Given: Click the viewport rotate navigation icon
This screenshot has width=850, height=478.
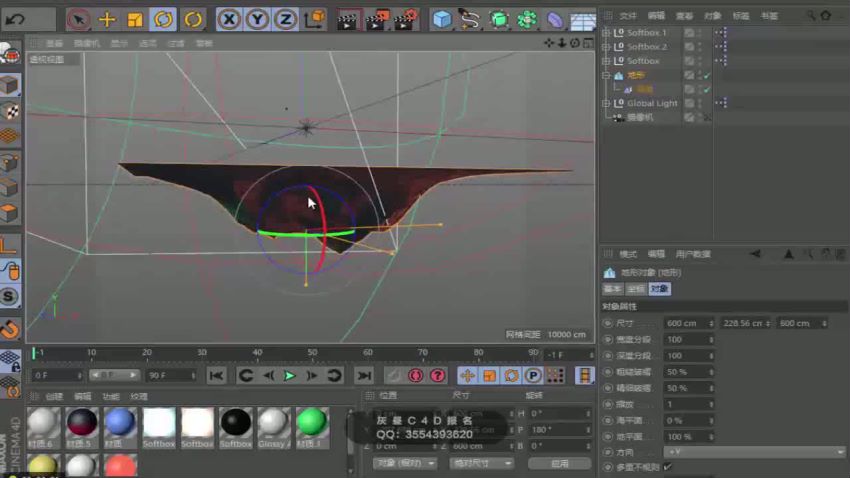Looking at the screenshot, I should (575, 43).
